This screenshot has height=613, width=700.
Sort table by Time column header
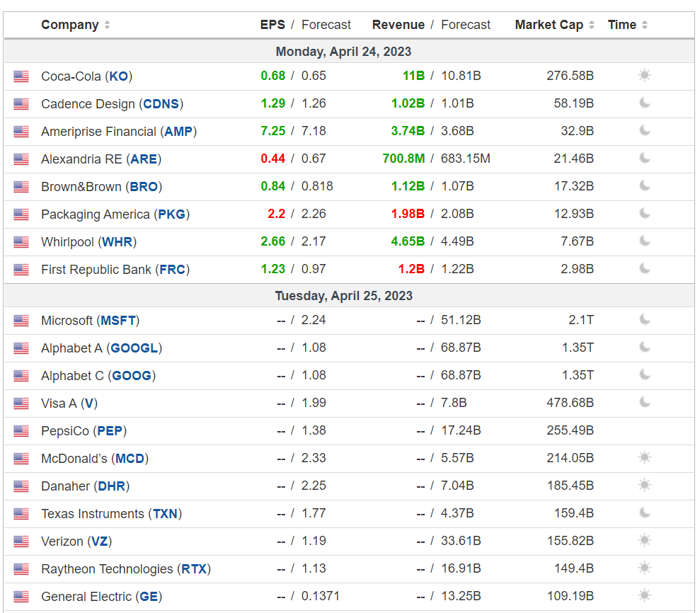pyautogui.click(x=627, y=25)
